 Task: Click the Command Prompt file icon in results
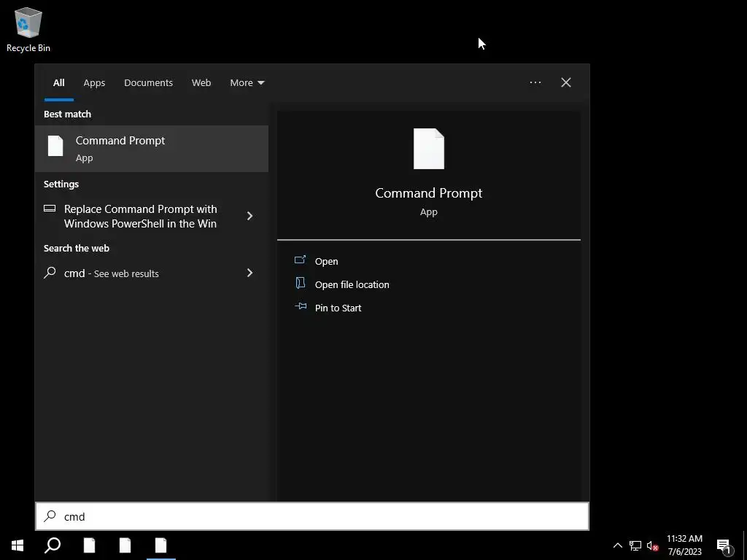(x=55, y=146)
